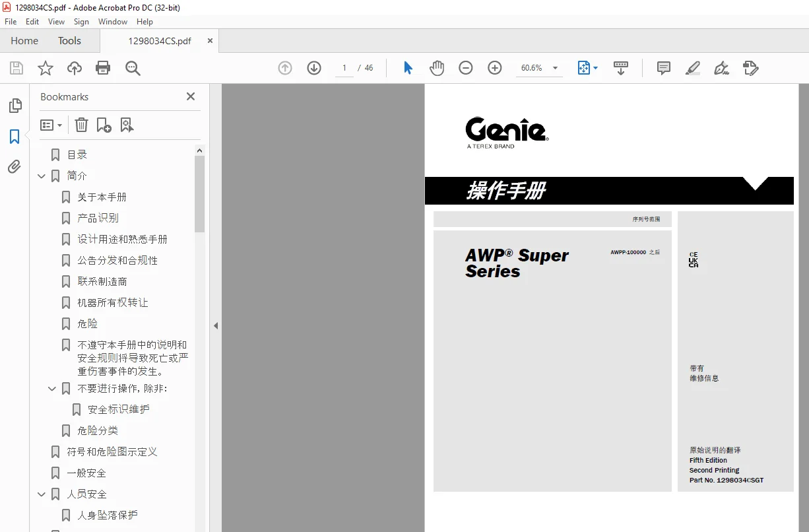Jump to the 关于本手册 bookmark
The width and height of the screenshot is (809, 532).
point(102,197)
